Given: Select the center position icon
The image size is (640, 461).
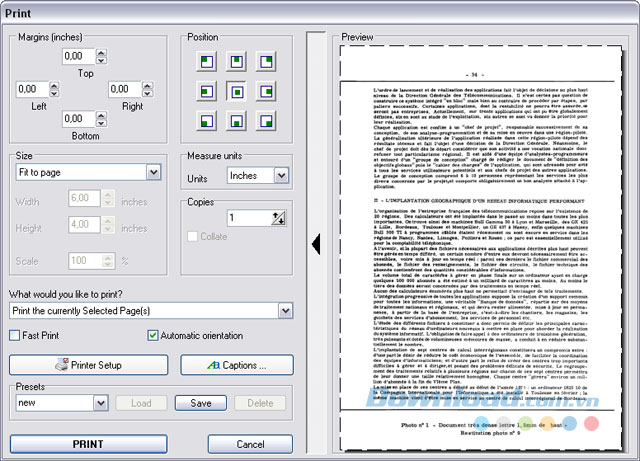Looking at the screenshot, I should (x=236, y=91).
